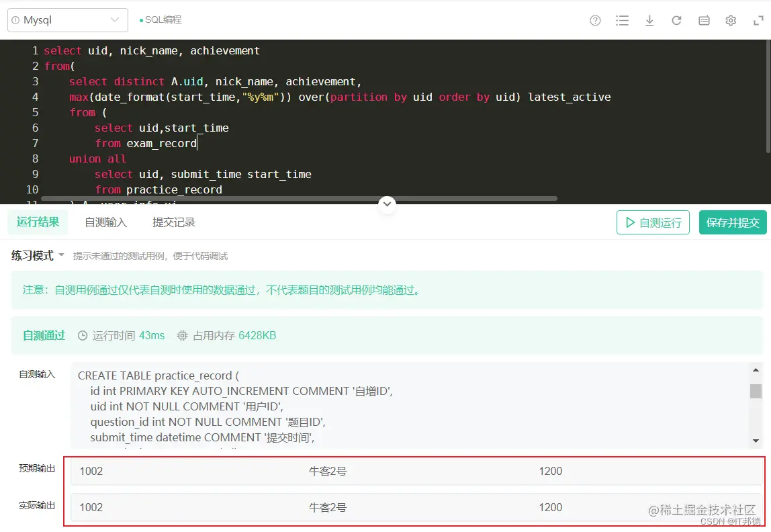
Task: Click '1002' in the 预期输出 row
Action: (91, 471)
